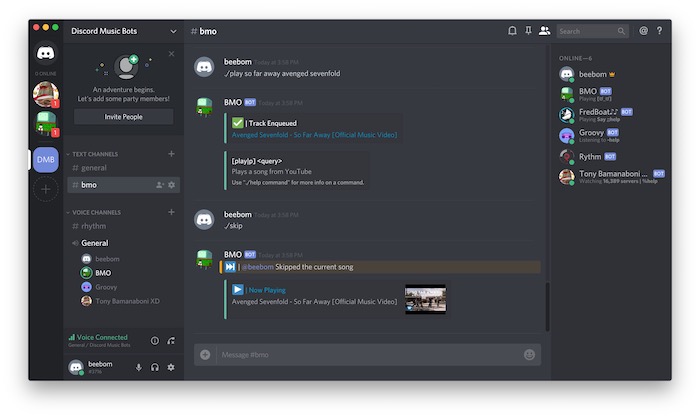
Task: Open notification settings bell icon
Action: tap(512, 31)
